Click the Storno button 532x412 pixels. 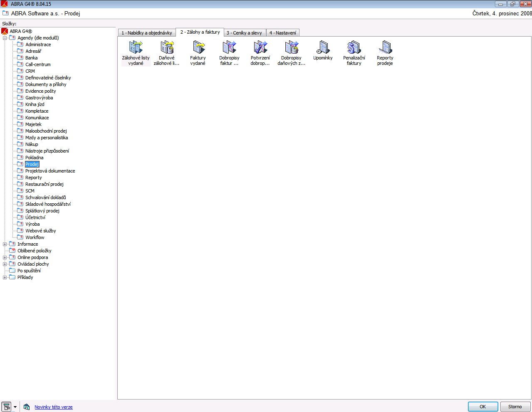pos(515,407)
